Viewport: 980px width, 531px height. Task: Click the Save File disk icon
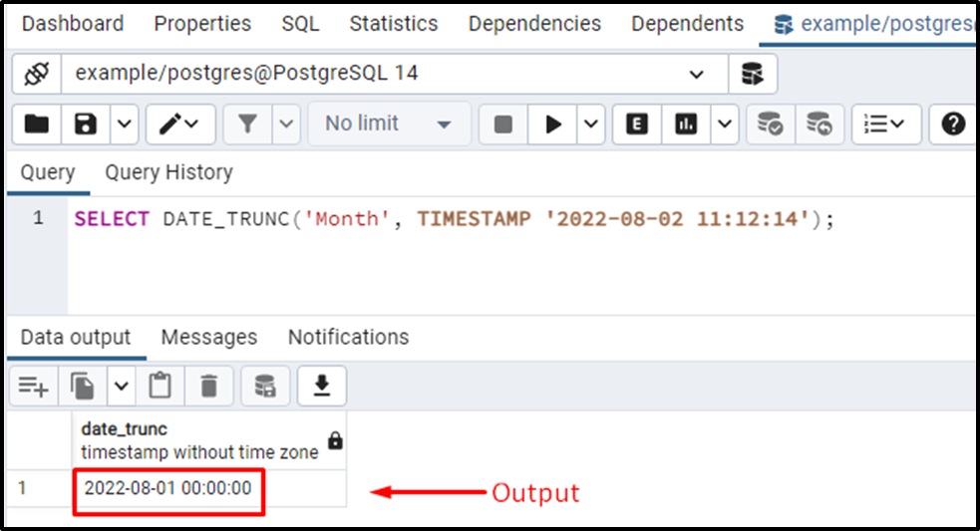click(86, 124)
